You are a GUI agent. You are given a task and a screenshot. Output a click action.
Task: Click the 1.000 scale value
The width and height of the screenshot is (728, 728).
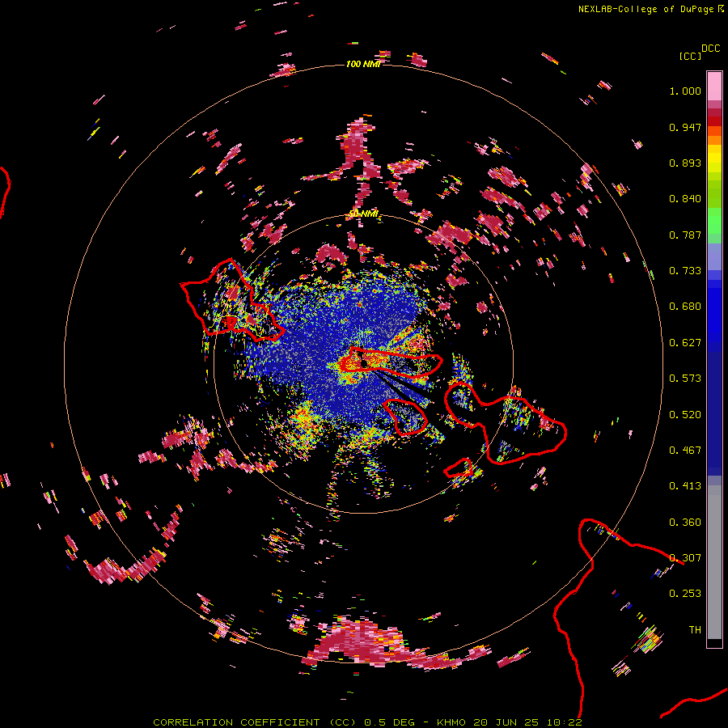tap(685, 91)
